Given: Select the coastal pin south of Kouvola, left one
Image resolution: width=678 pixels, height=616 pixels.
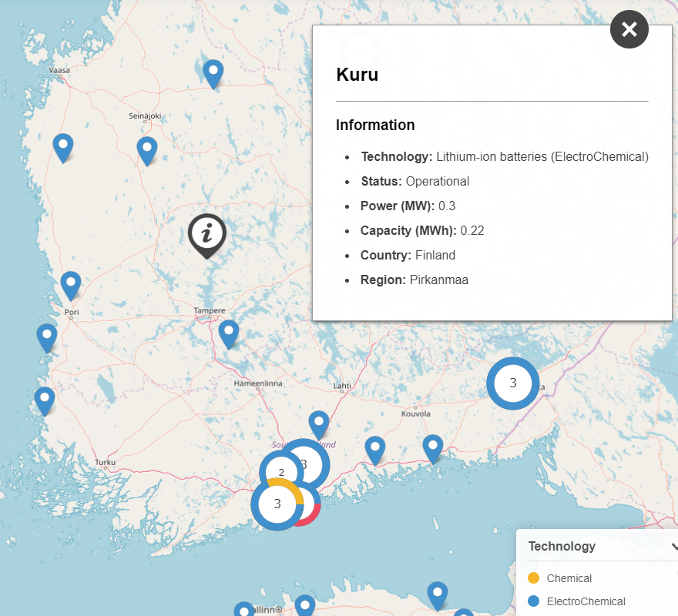Looking at the screenshot, I should point(375,451).
